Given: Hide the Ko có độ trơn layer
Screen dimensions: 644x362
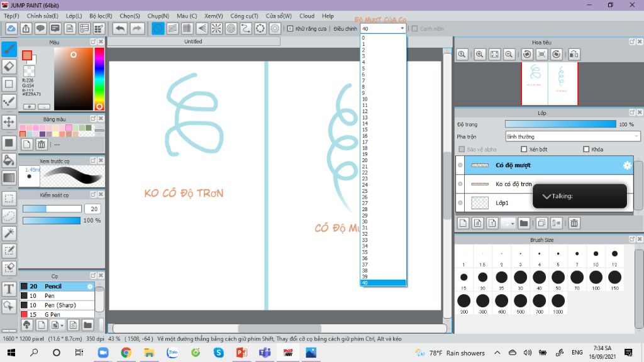Looking at the screenshot, I should point(460,184).
